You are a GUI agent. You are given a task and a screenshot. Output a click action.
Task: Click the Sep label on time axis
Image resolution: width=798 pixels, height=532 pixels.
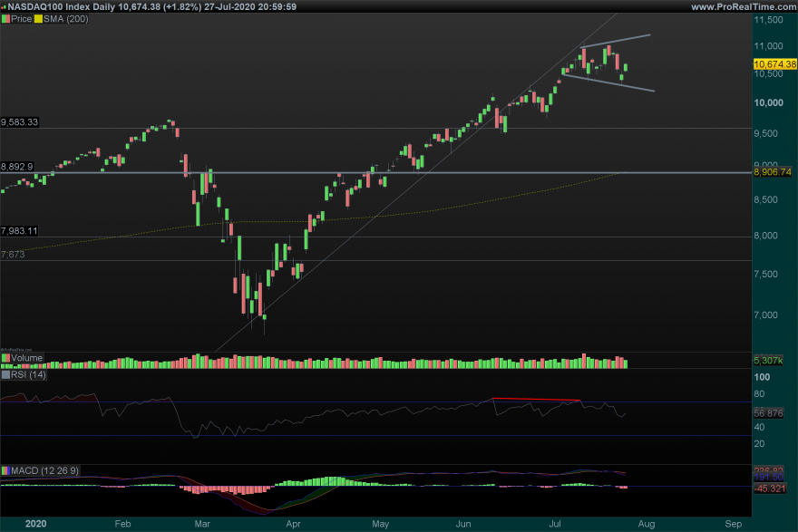(x=734, y=523)
